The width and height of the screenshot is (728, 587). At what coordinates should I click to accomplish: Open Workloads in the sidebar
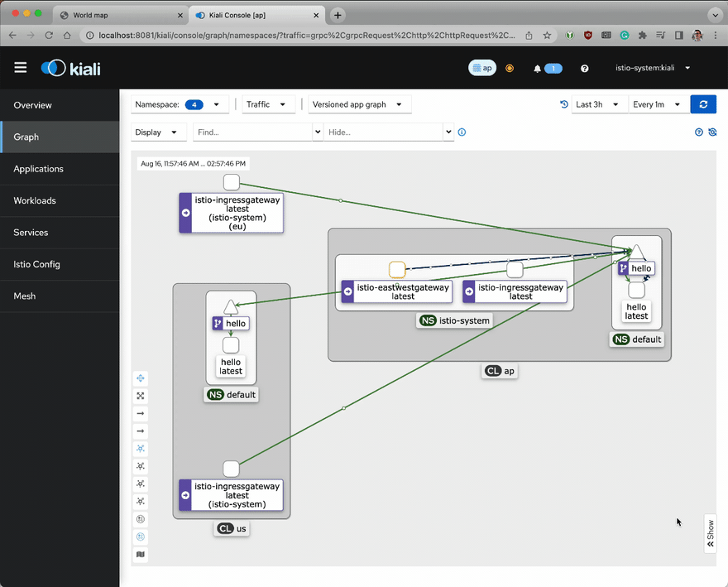[x=60, y=201]
